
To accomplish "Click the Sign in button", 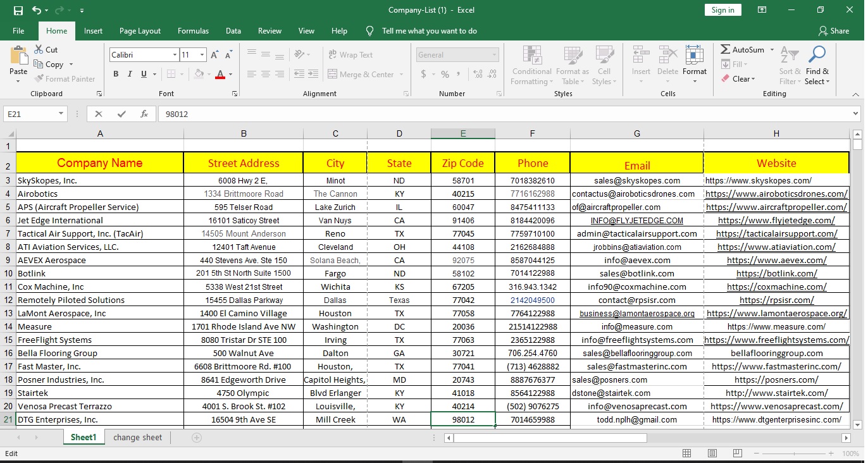I will click(722, 9).
